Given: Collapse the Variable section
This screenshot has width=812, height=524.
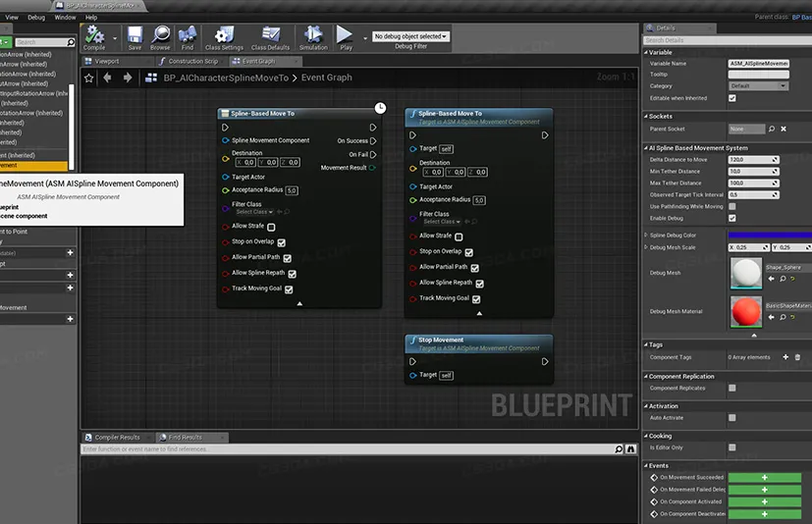Looking at the screenshot, I should pos(646,52).
